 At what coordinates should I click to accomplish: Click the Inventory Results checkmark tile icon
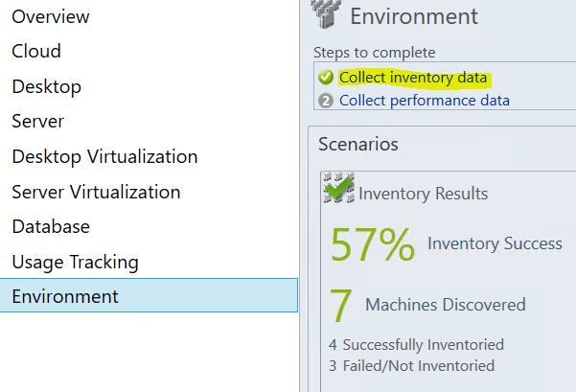coord(338,189)
